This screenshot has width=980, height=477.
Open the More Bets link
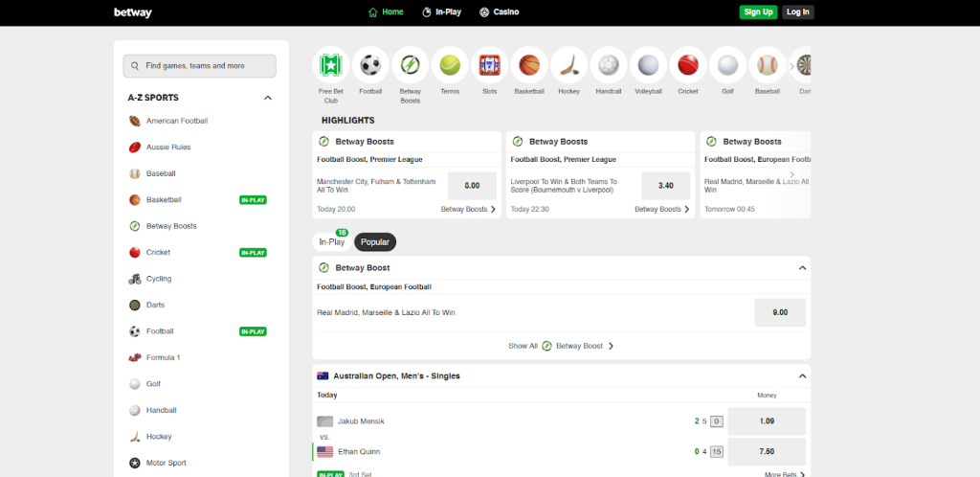click(x=785, y=474)
